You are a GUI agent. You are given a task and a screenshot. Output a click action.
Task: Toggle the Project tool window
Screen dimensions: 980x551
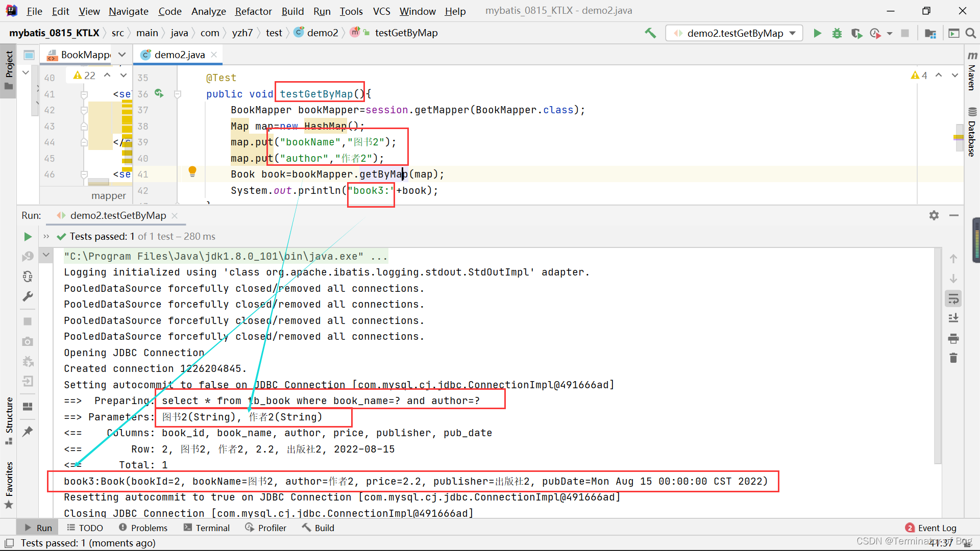pyautogui.click(x=9, y=70)
